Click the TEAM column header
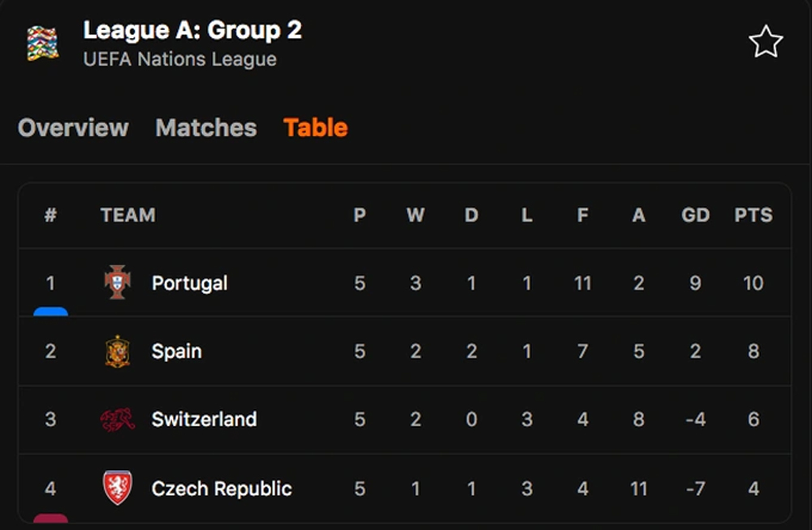Image resolution: width=812 pixels, height=530 pixels. point(128,215)
